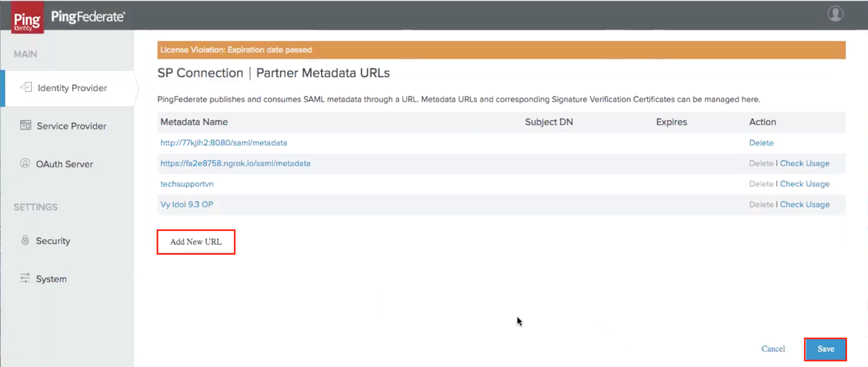Click the Ping Identity logo

pos(27,18)
